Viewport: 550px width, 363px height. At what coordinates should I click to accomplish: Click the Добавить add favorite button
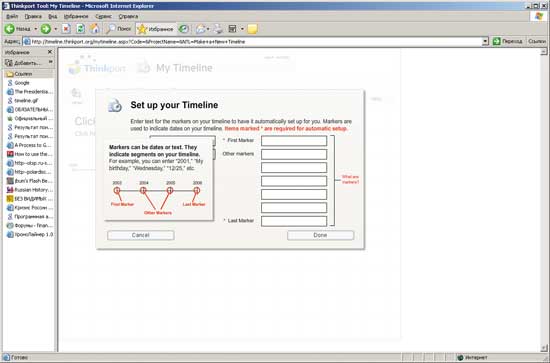click(23, 63)
